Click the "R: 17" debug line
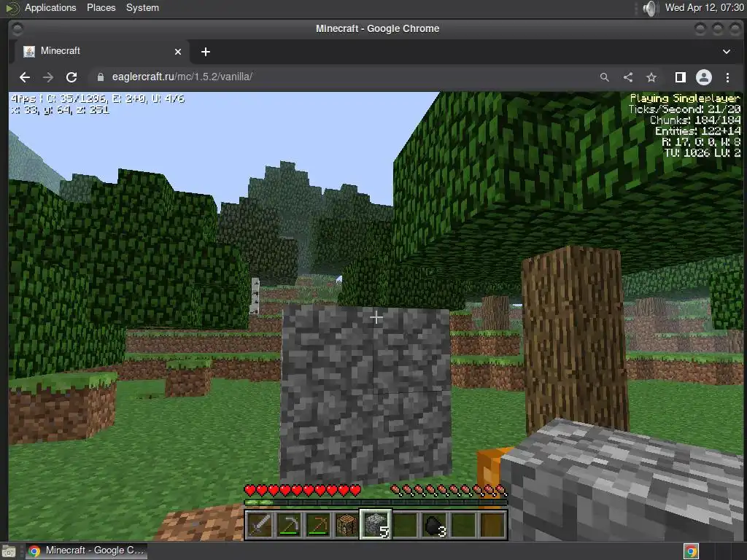 701,142
